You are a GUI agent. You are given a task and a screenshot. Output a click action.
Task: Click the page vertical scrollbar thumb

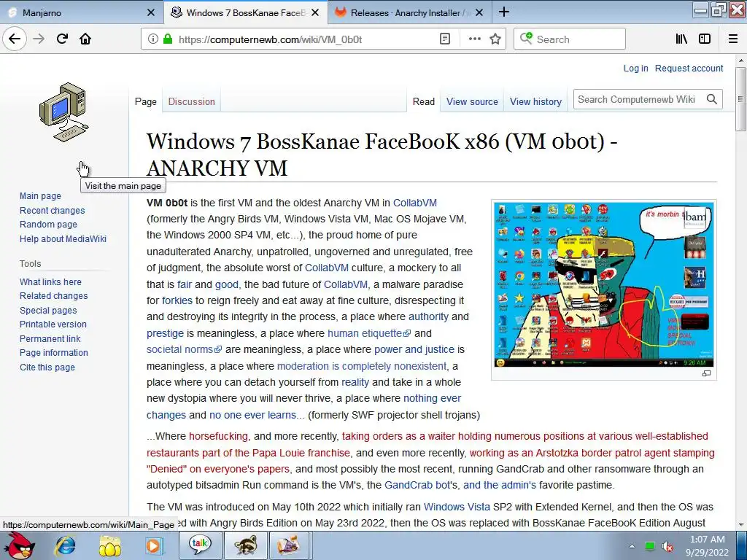point(740,98)
